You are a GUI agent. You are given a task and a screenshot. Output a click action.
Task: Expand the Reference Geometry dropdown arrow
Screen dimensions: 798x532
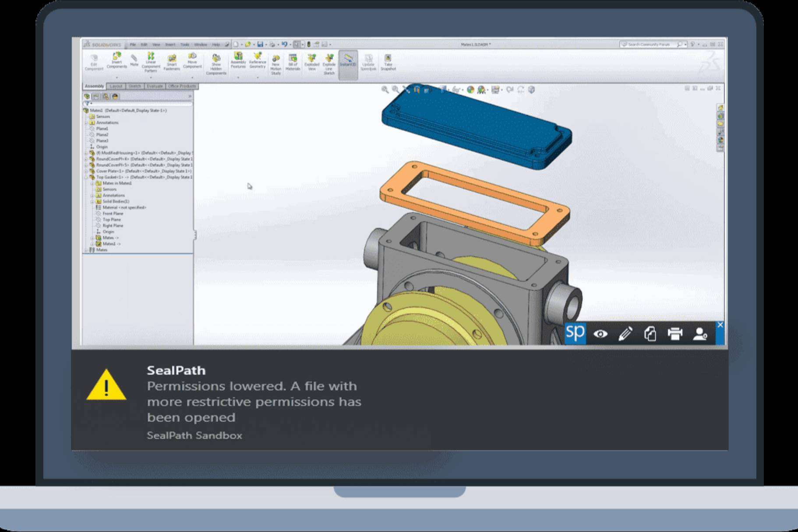coord(258,78)
